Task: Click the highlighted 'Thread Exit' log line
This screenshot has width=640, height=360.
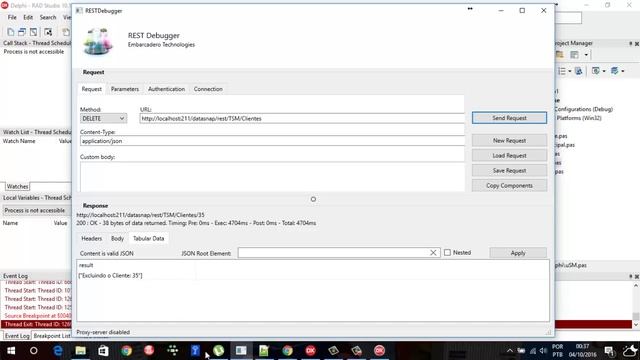Action: pyautogui.click(x=37, y=324)
